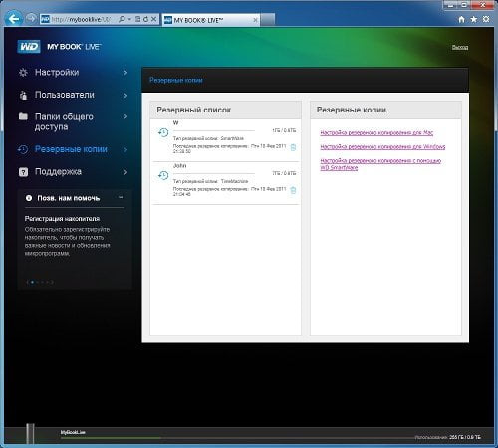Open the Пользователи users icon
The width and height of the screenshot is (498, 448).
pyautogui.click(x=23, y=95)
